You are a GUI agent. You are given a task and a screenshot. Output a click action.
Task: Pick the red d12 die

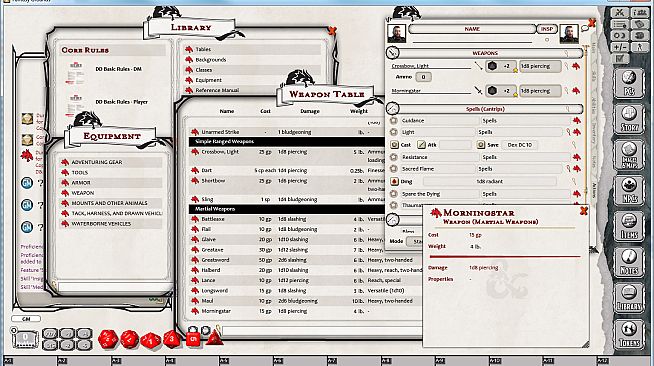pyautogui.click(x=129, y=339)
